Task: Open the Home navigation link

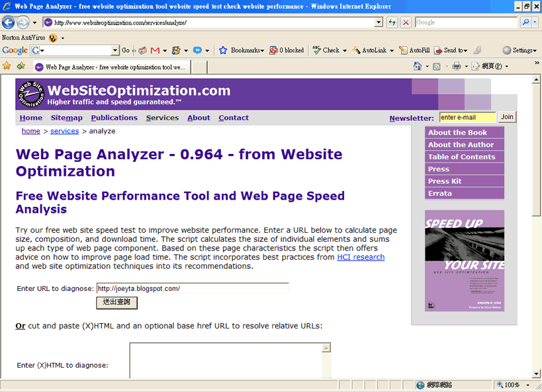Action: point(30,118)
